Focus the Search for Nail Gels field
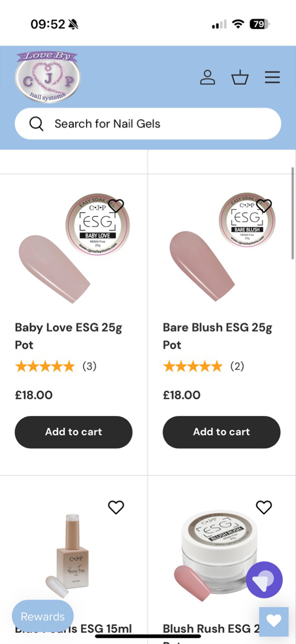Image resolution: width=296 pixels, height=644 pixels. 148,124
